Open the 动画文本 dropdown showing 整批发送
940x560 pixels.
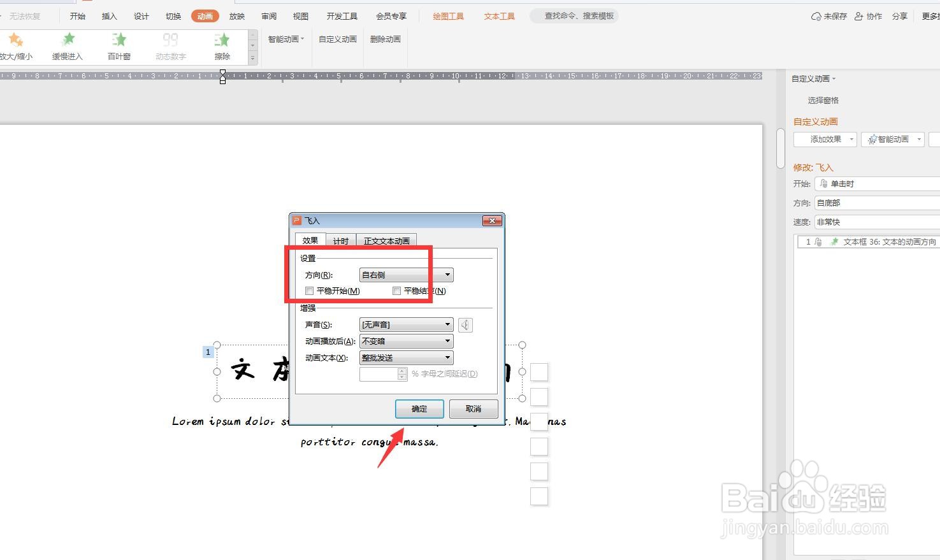click(x=406, y=358)
